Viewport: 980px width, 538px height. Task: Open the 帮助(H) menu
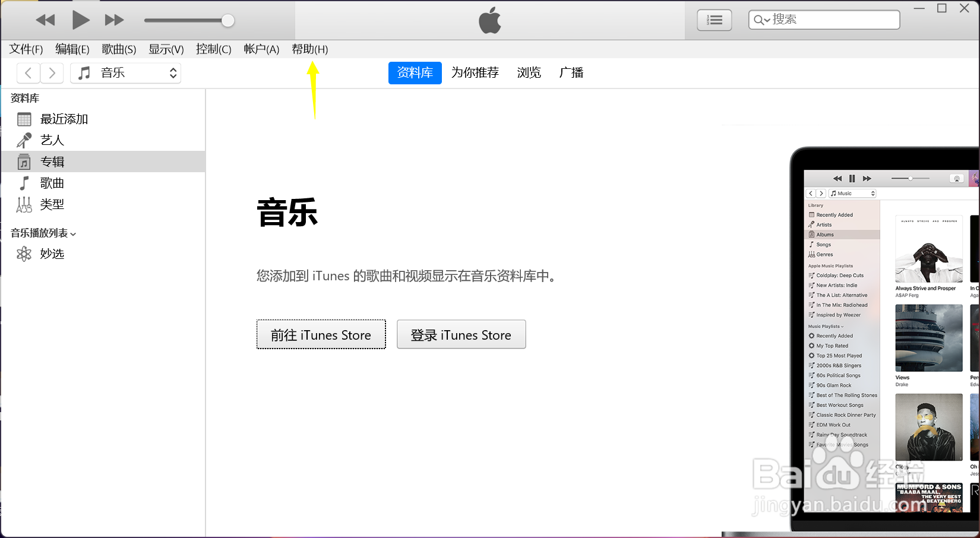pyautogui.click(x=309, y=49)
